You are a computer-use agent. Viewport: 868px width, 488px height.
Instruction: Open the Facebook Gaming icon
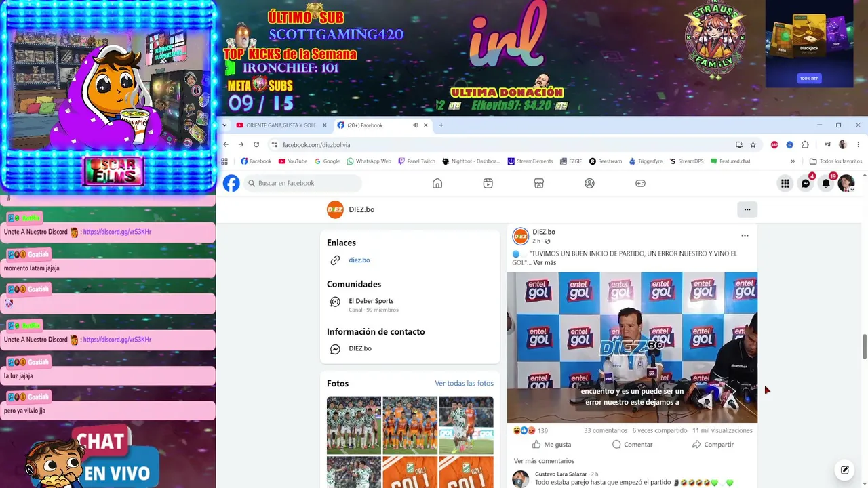640,183
